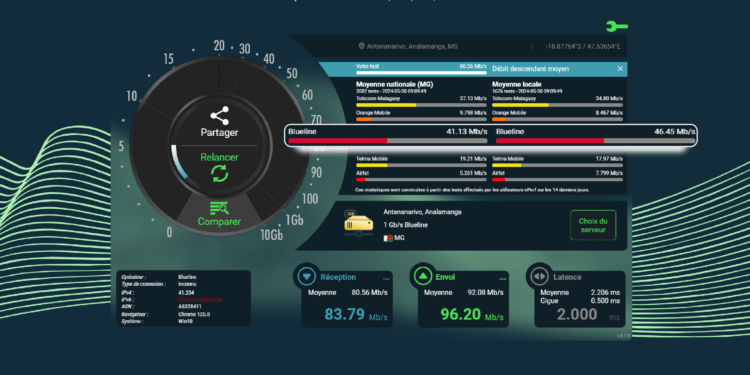Click the 7.799 Mb/s Airtel local value
The image size is (750, 375).
(609, 173)
